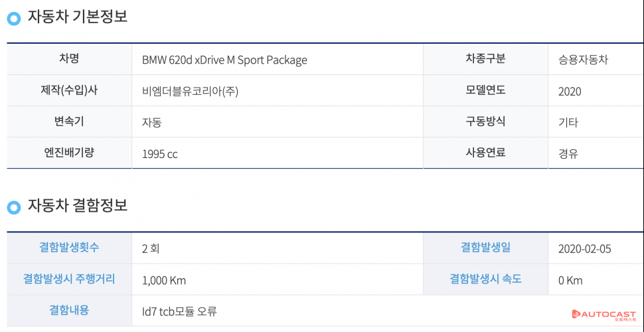Click the blue 결함발생횟수 label

[x=69, y=248]
